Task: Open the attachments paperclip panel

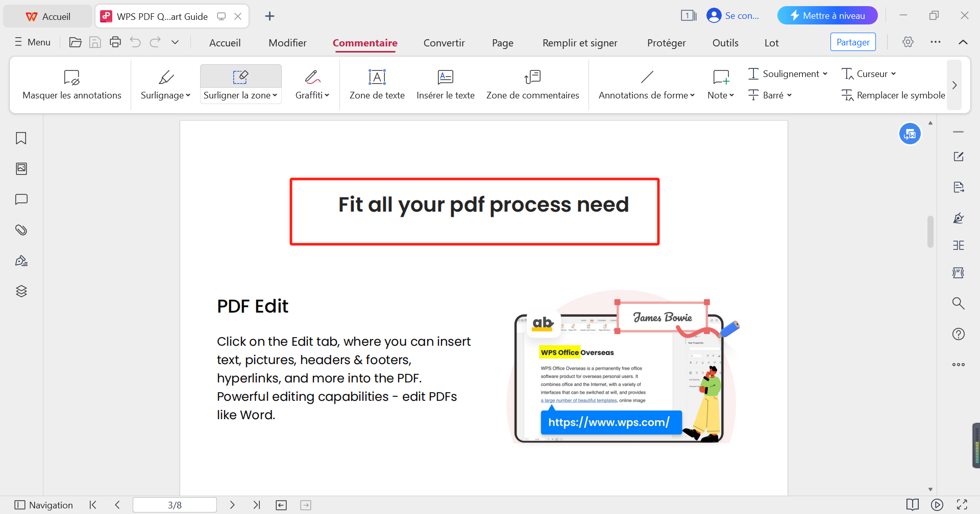Action: (21, 230)
